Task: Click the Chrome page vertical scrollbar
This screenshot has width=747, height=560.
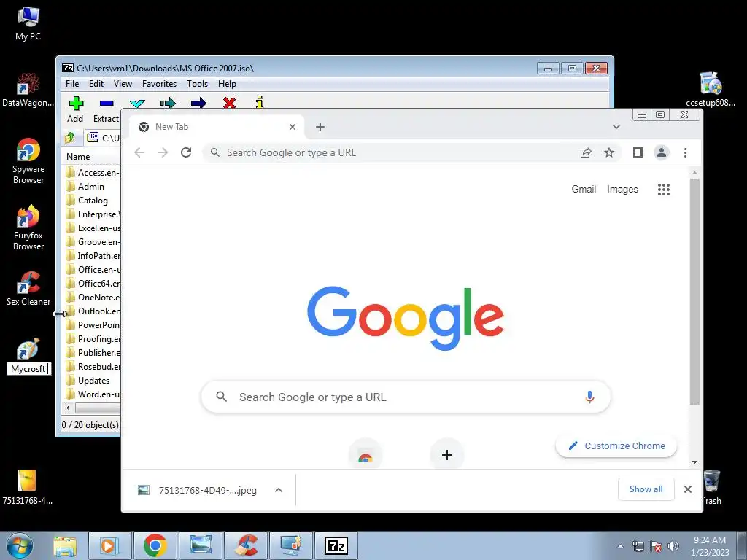Action: 694,292
